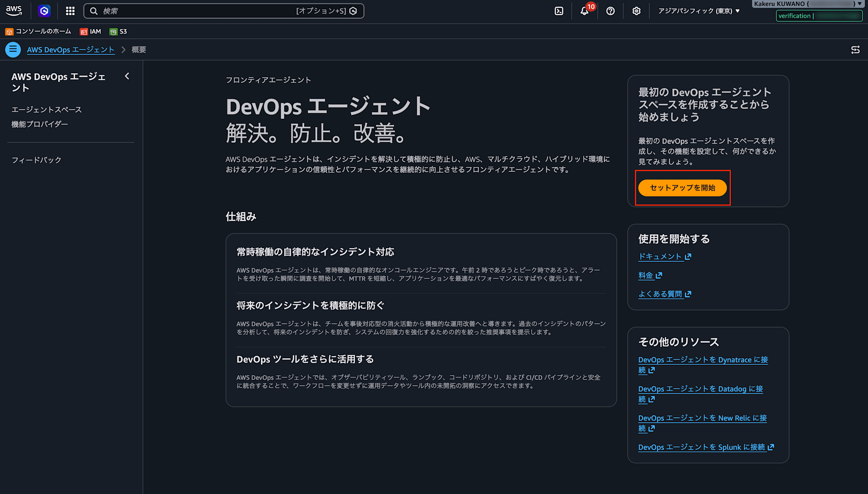This screenshot has width=868, height=494.
Task: Click the AWS DevOps エージェント breadcrumb link
Action: point(71,50)
